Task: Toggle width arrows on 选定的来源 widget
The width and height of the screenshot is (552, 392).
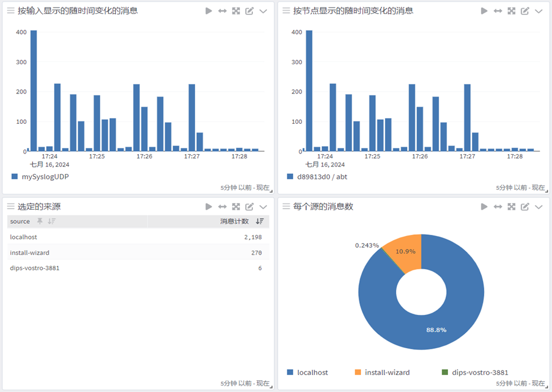Action: pyautogui.click(x=223, y=207)
